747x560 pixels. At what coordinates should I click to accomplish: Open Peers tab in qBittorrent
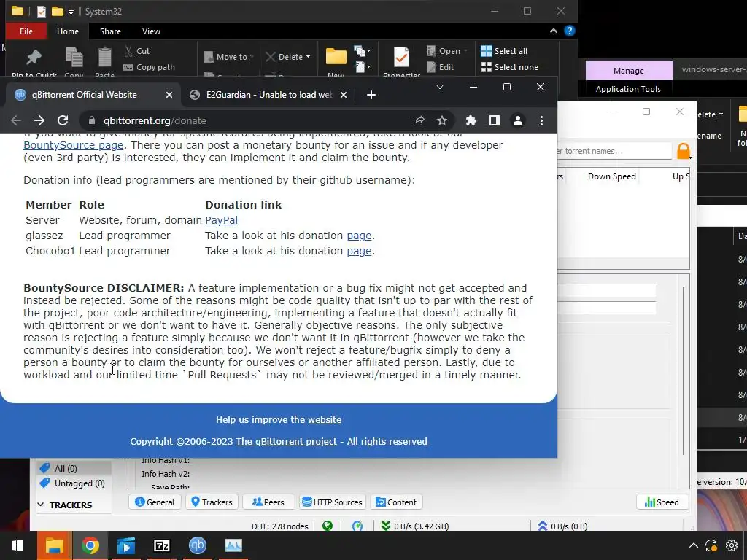tap(268, 502)
